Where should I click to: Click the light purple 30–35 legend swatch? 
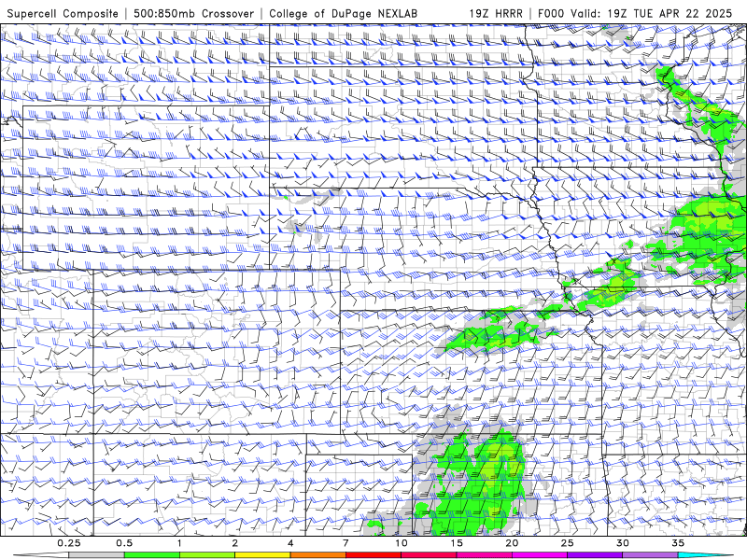650,555
